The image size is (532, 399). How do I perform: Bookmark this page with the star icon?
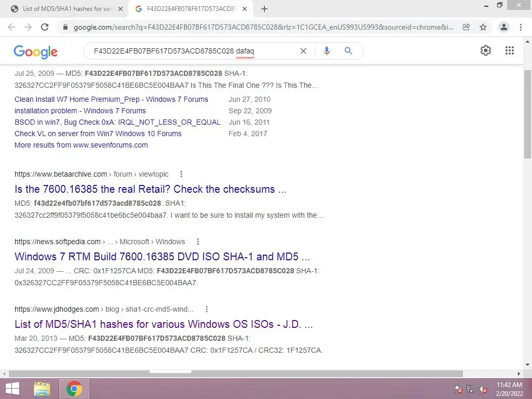pyautogui.click(x=483, y=27)
